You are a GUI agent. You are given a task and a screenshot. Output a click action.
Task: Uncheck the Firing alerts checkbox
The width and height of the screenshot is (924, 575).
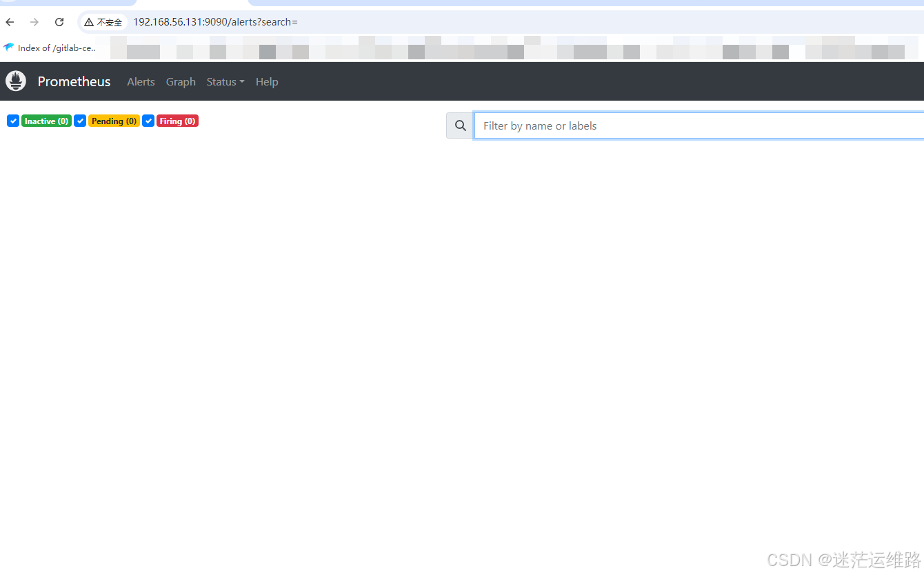(x=148, y=121)
